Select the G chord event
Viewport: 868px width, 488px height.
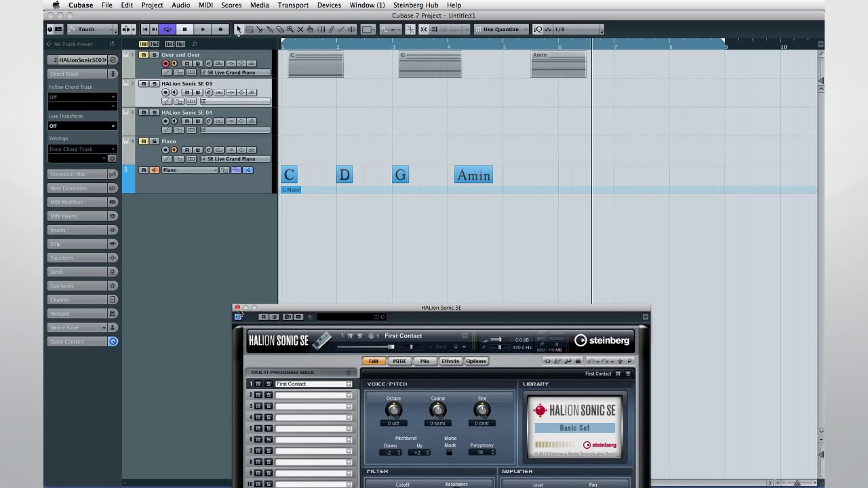tap(400, 175)
